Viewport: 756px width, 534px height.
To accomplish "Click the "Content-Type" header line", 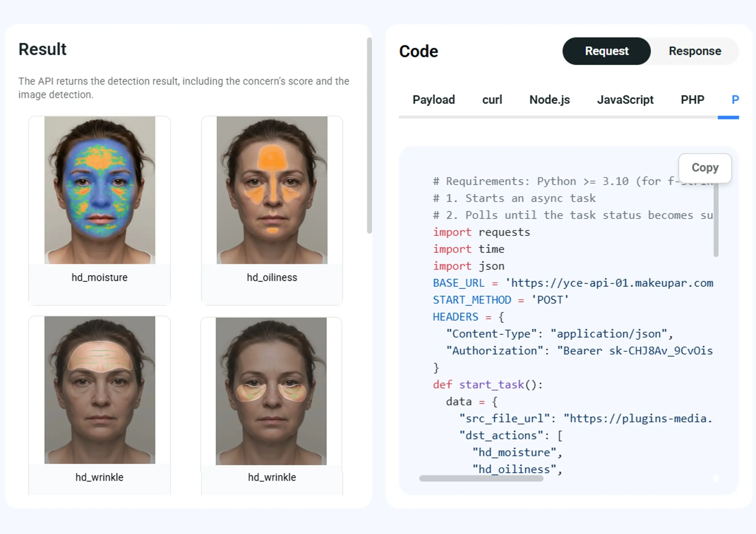I will click(x=559, y=334).
